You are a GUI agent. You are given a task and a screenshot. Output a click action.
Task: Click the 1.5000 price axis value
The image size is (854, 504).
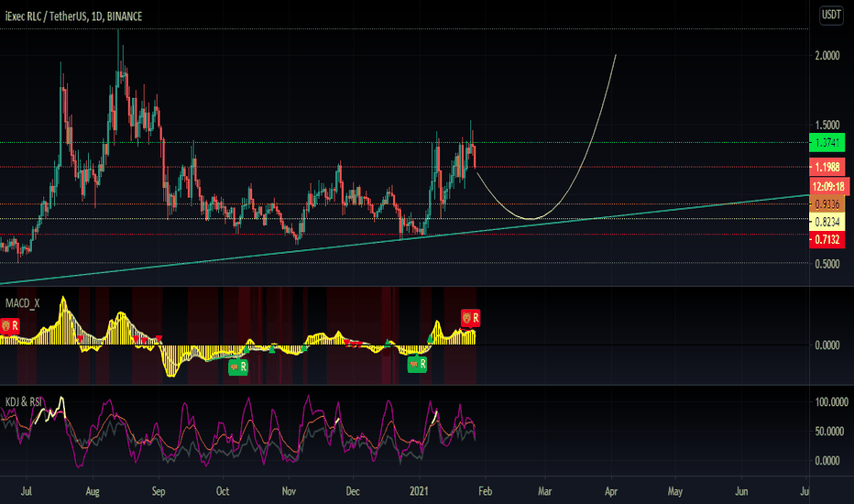[827, 125]
